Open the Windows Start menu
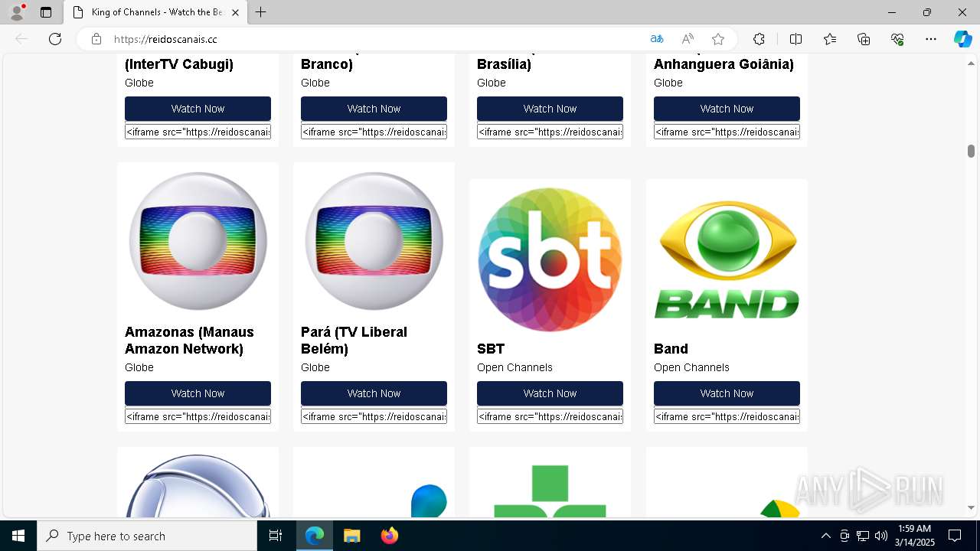Image resolution: width=980 pixels, height=551 pixels. (18, 536)
